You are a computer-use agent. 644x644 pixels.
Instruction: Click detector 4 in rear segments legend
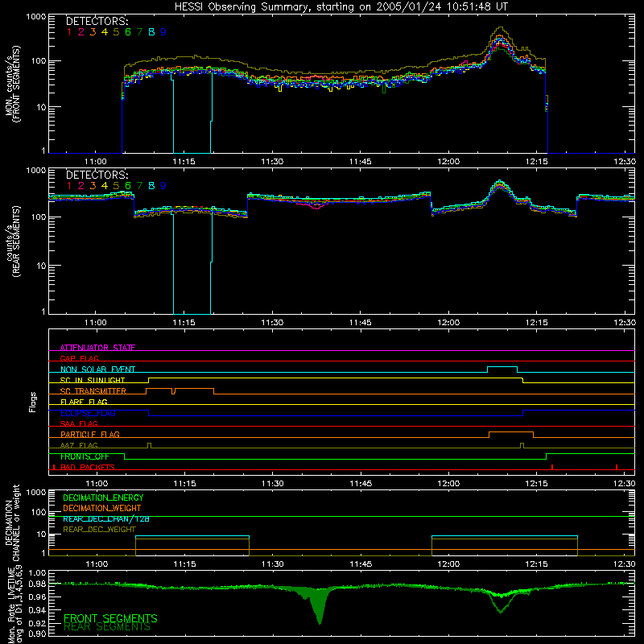pyautogui.click(x=105, y=186)
